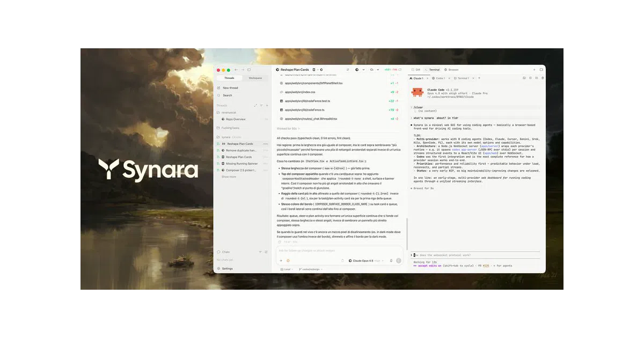Click the +531 -146 diff stats badge
Image resolution: width=644 pixels, height=338 pixels.
[391, 70]
